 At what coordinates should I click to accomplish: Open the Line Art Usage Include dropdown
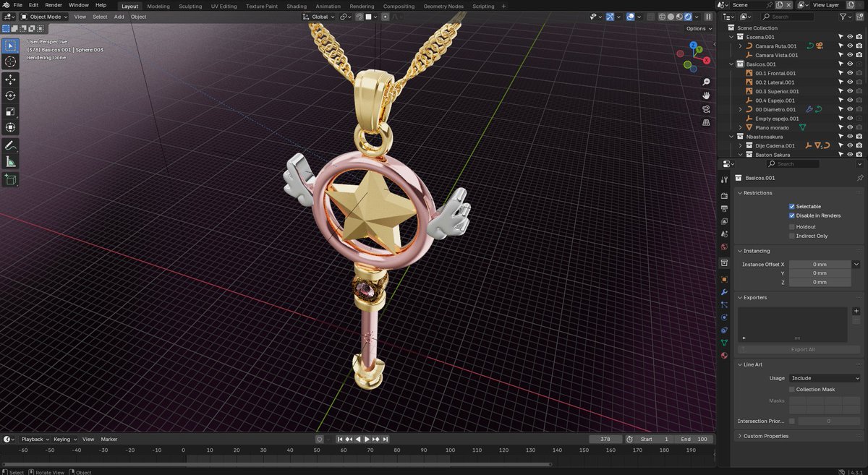[825, 378]
